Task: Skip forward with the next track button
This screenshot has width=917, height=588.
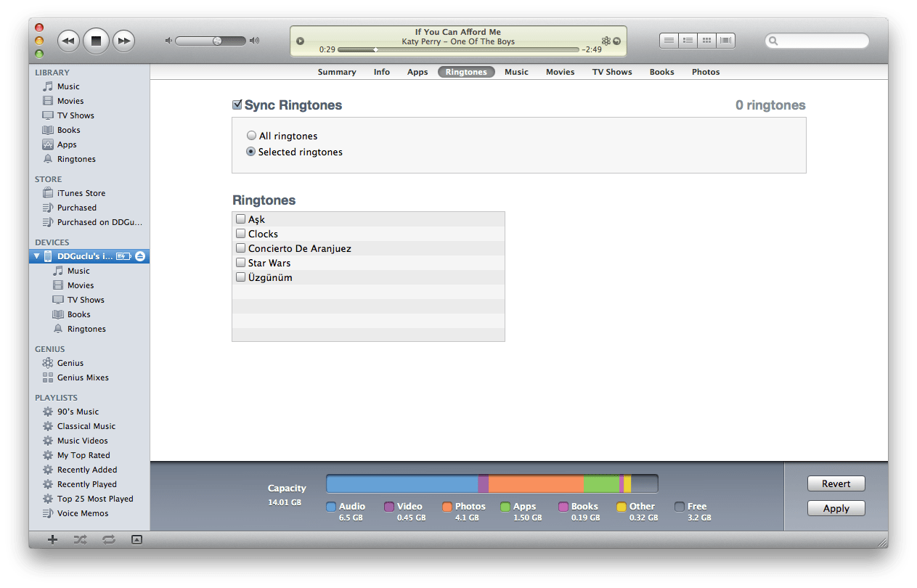Action: 124,41
